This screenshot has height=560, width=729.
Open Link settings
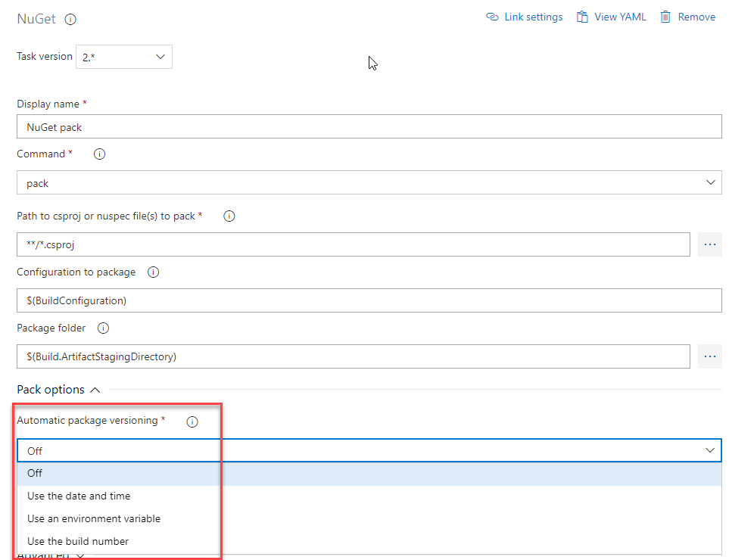click(525, 17)
